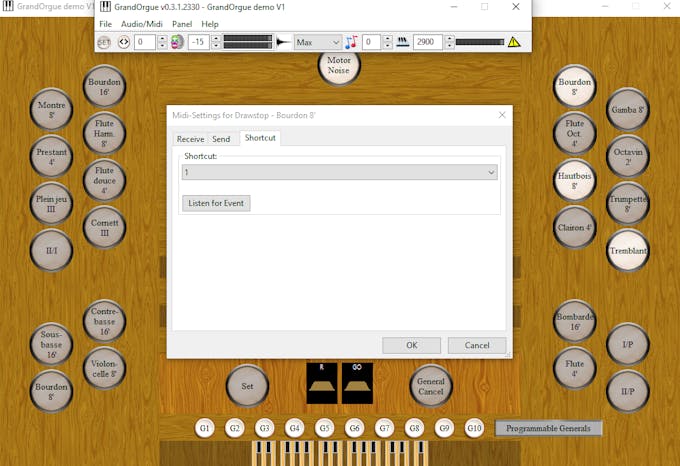The image size is (680, 466).
Task: Confirm the dialog with OK
Action: 412,345
